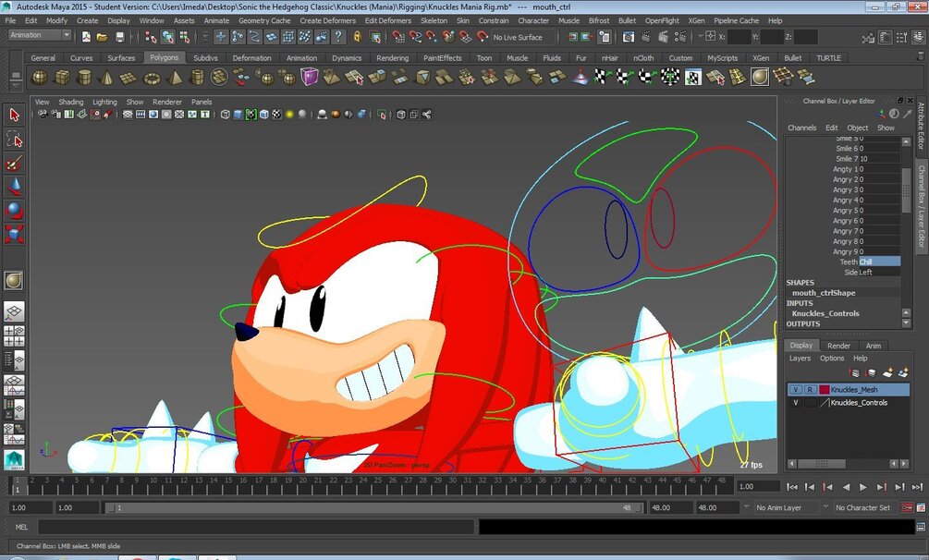This screenshot has width=929, height=560.
Task: Expand the shelf options arrow at left
Action: click(x=16, y=85)
